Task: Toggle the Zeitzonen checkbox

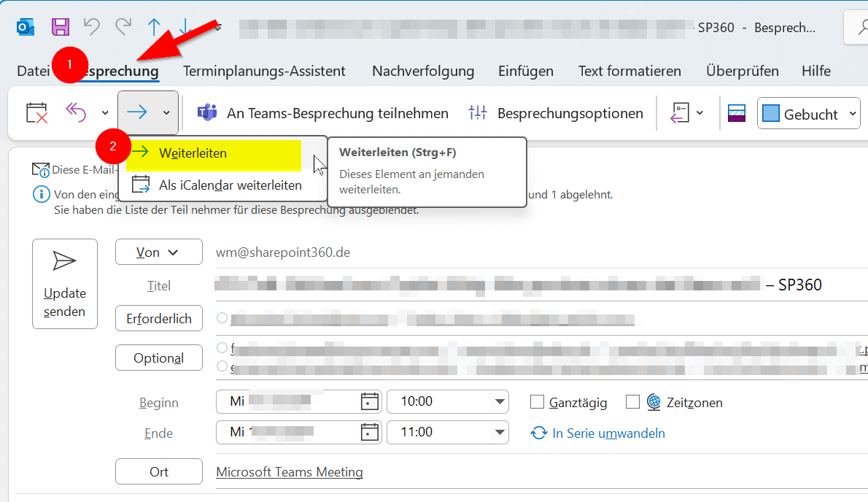Action: pos(632,402)
